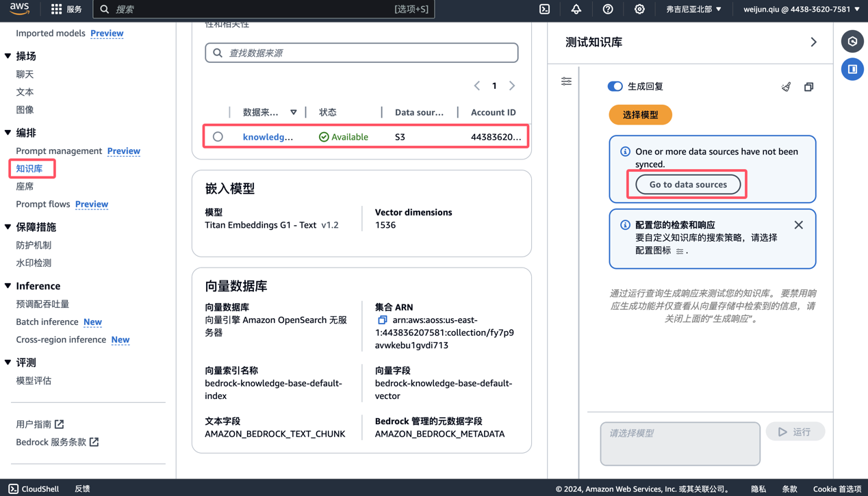868x496 pixels.
Task: Open Cross-region inference in the sidebar
Action: click(61, 339)
